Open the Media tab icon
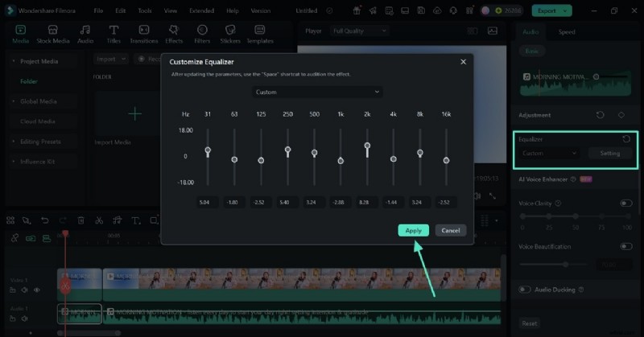The height and width of the screenshot is (337, 644). pos(21,30)
